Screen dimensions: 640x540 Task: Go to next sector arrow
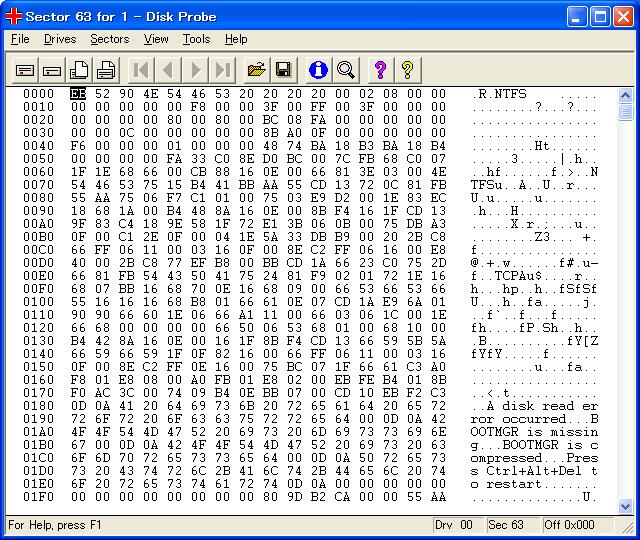[x=196, y=70]
